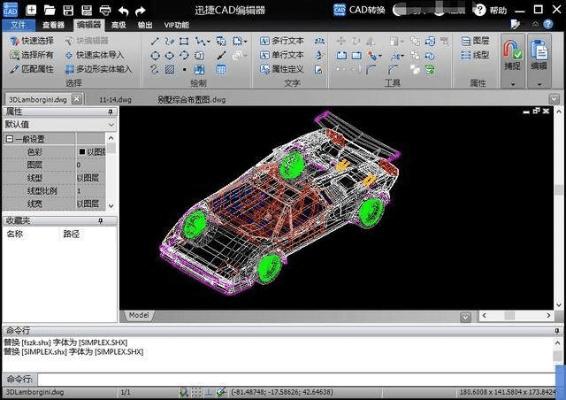Click the 快速实体导入 quick entity import
Image resolution: width=566 pixels, height=400 pixels.
pos(95,55)
